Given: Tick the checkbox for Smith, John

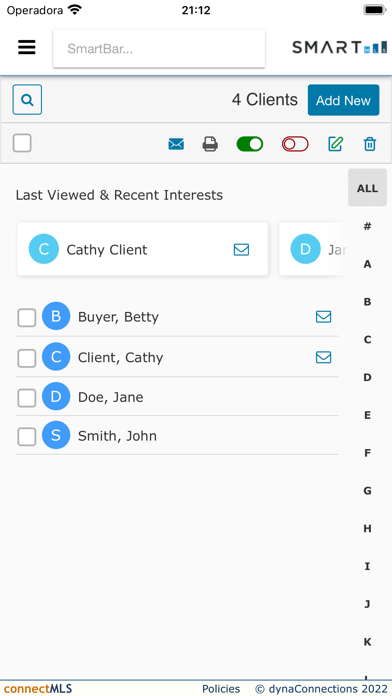Looking at the screenshot, I should [27, 437].
